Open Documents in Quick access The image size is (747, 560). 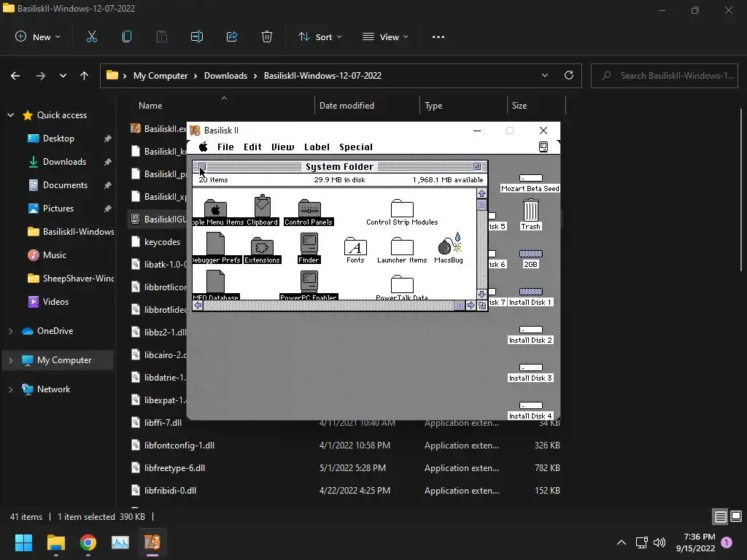click(x=65, y=185)
